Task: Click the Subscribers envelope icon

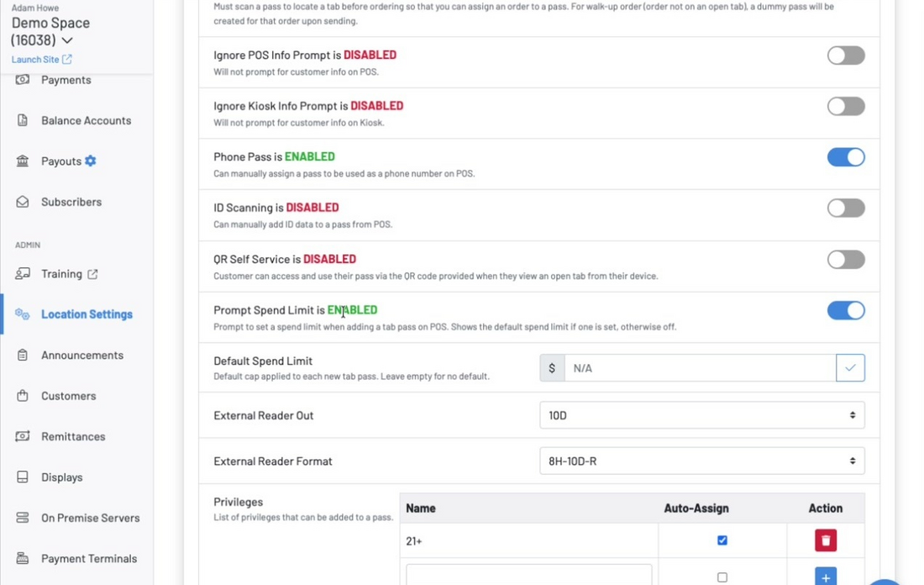Action: 23,202
